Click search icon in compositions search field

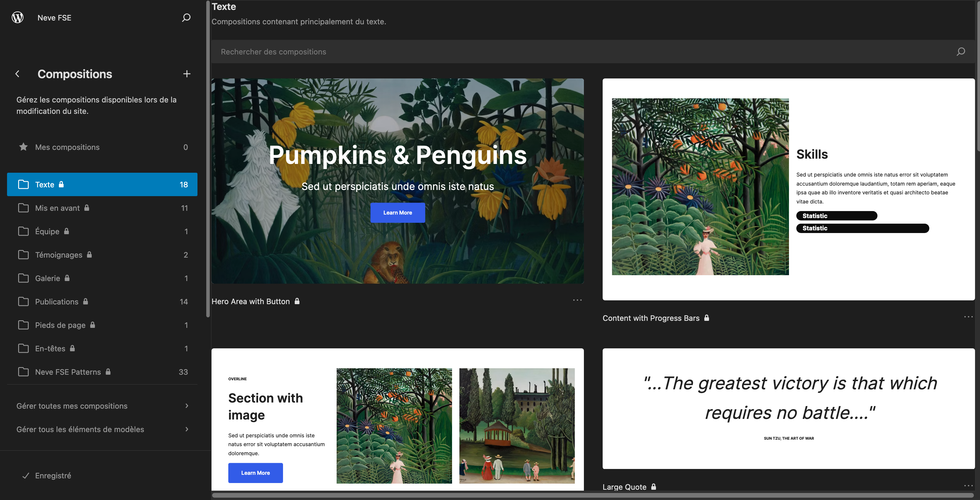pos(961,52)
